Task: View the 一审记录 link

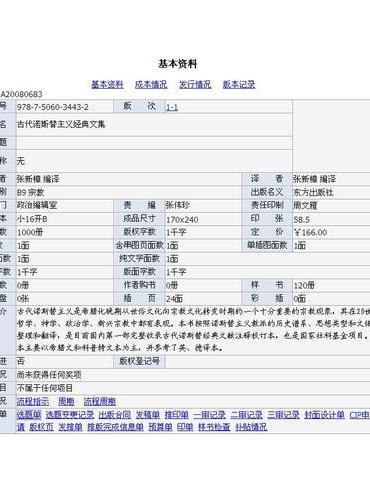Action: pos(210,415)
